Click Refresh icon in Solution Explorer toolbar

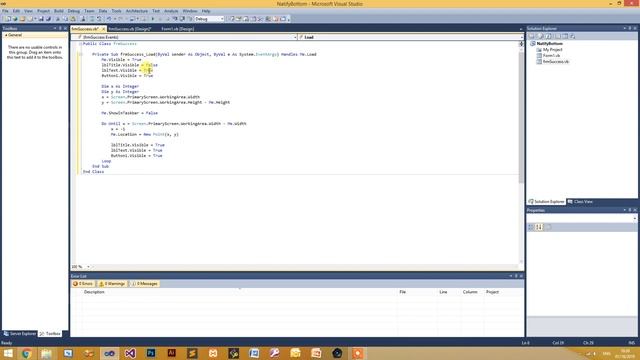click(x=548, y=36)
